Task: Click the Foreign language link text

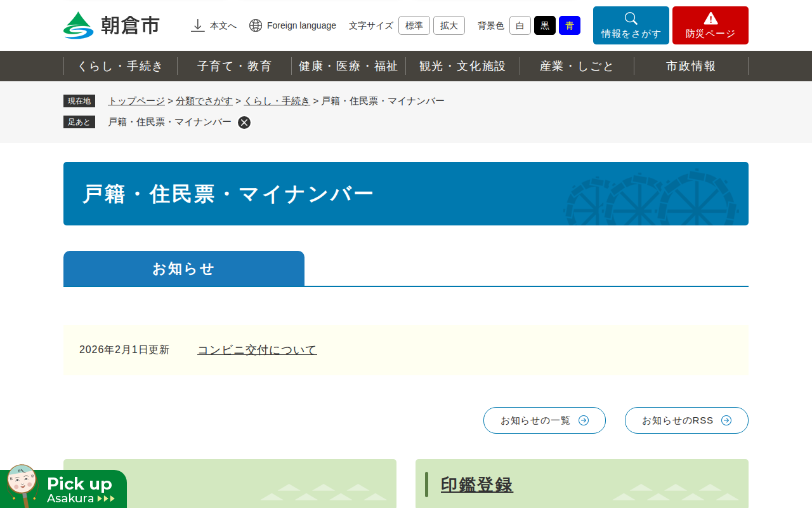Action: click(x=301, y=25)
